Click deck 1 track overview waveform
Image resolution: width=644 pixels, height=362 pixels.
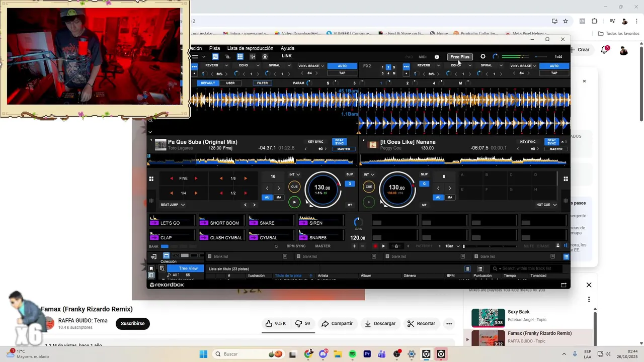[x=252, y=160]
